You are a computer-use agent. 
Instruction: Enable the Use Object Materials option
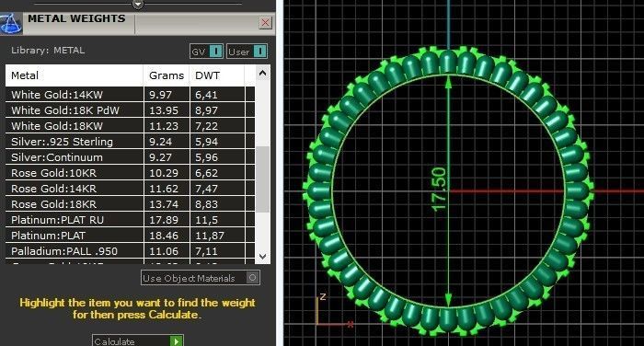point(201,278)
